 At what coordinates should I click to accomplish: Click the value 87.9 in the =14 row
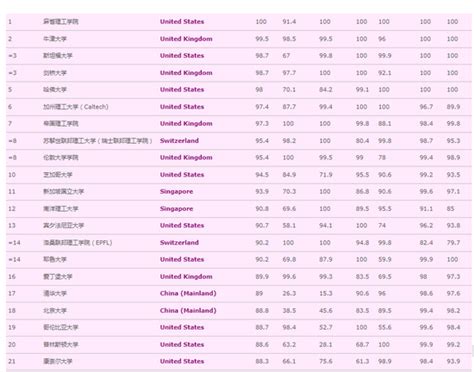click(326, 259)
